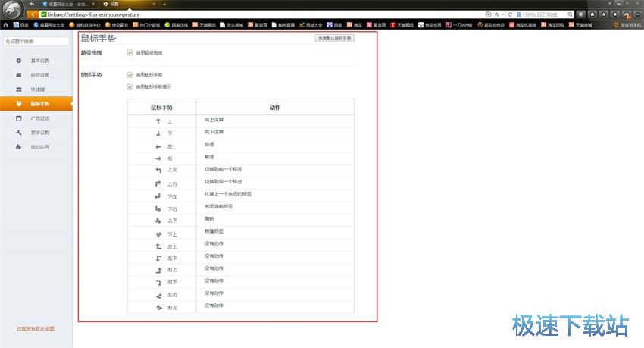The width and height of the screenshot is (644, 348).
Task: Click the left arrow gesture row 左
Action: click(x=241, y=146)
